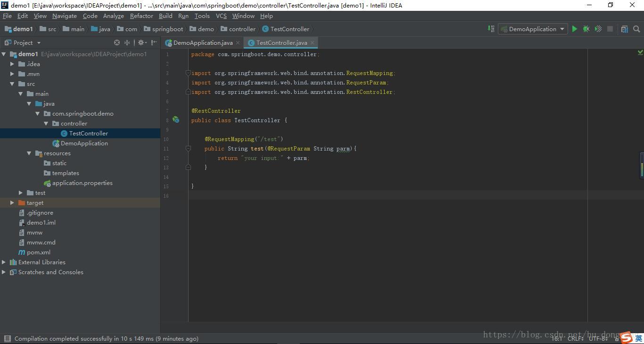Open the VCS menu

[221, 16]
